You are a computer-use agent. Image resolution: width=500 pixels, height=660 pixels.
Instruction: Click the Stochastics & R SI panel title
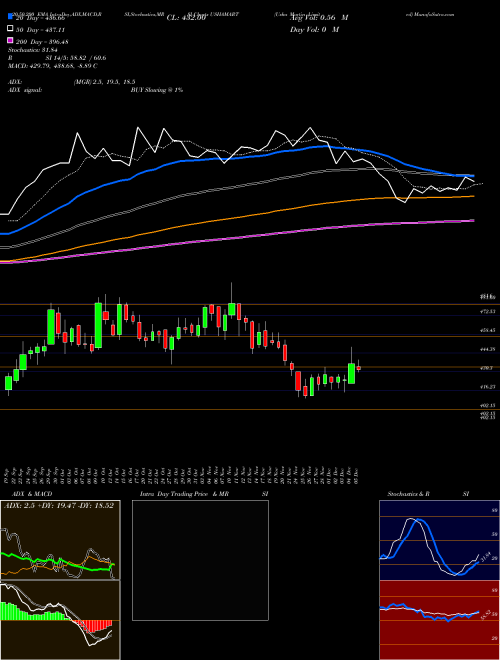pyautogui.click(x=428, y=494)
